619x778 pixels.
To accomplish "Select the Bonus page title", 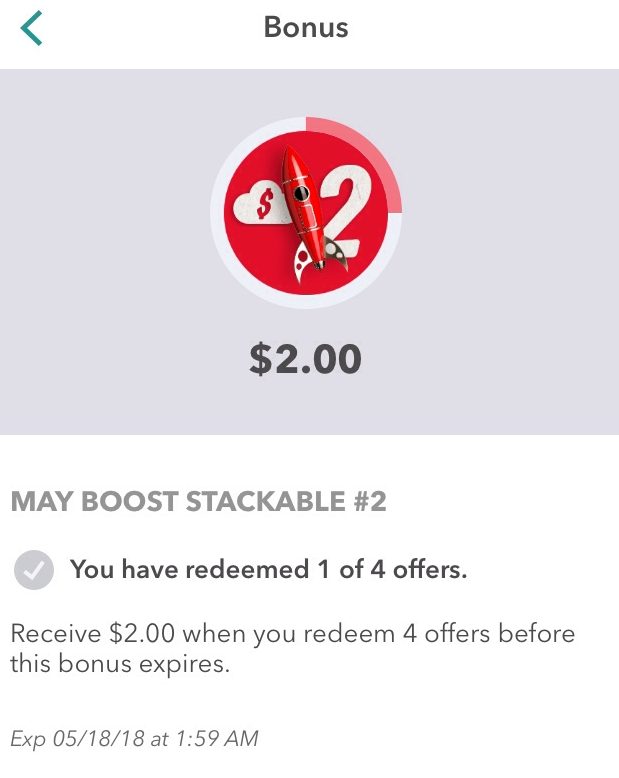I will [x=306, y=27].
